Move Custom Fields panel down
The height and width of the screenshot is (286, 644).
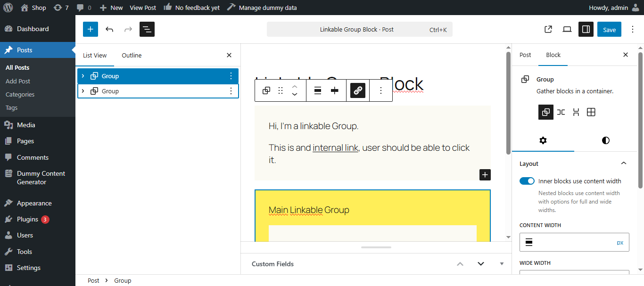[481, 264]
